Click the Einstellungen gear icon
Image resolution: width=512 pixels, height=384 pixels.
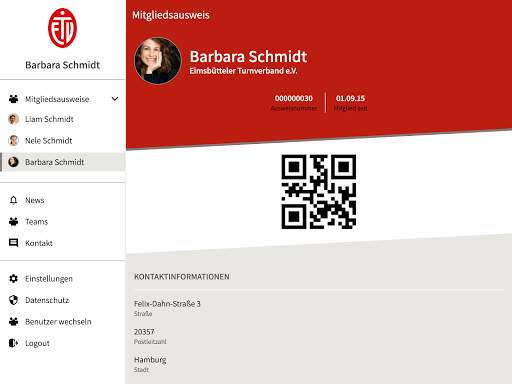[x=13, y=278]
